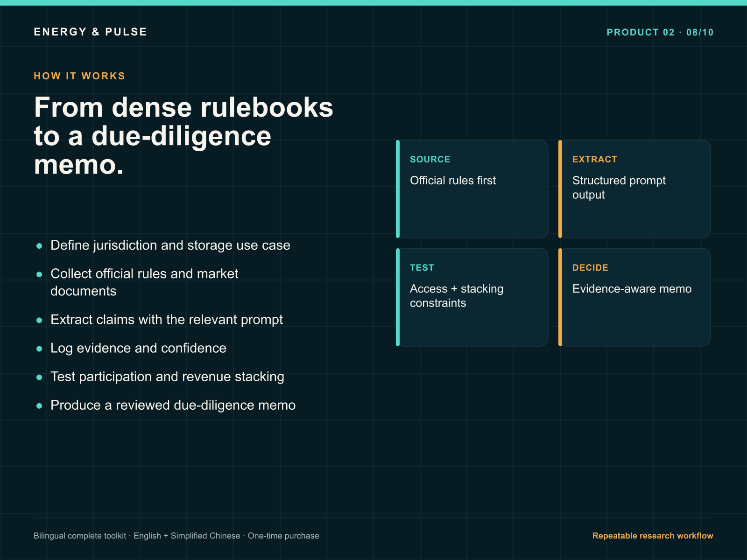Click the DECIDE card label

[x=590, y=267]
